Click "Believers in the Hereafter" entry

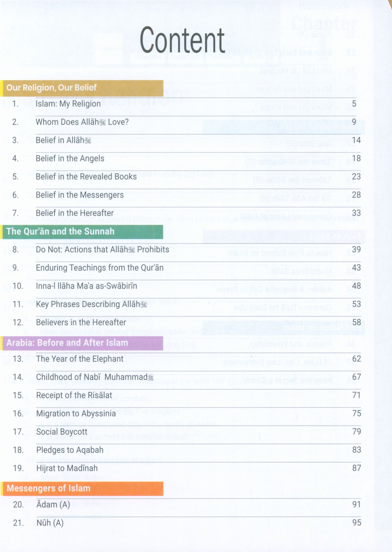(x=81, y=322)
